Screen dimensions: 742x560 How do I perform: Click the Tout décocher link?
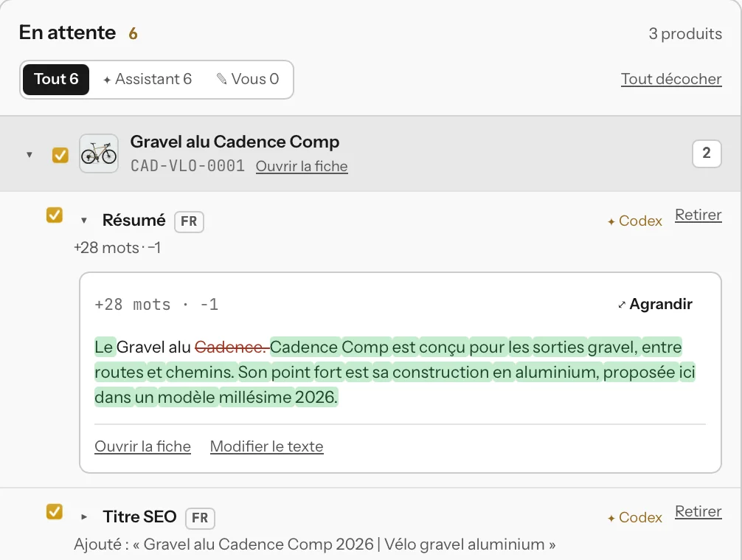[x=671, y=79]
